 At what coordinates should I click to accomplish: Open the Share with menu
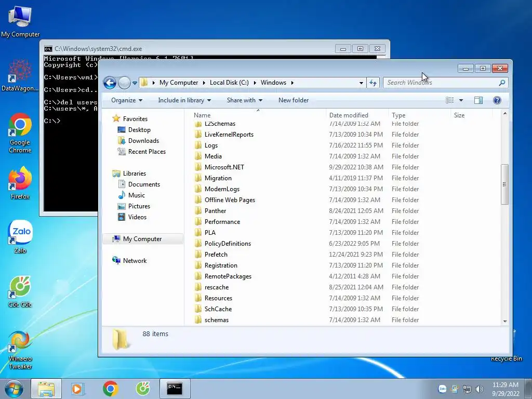pyautogui.click(x=244, y=100)
